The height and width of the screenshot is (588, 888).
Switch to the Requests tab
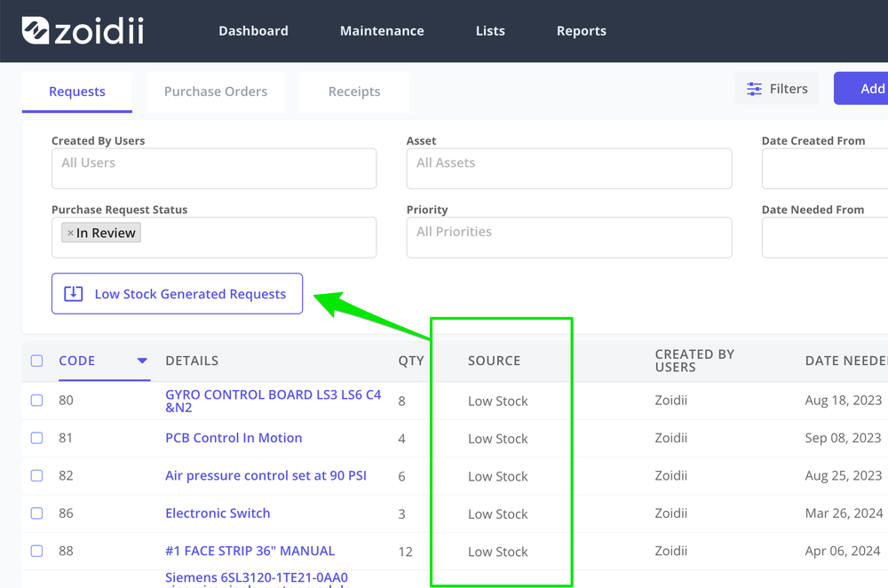pyautogui.click(x=77, y=91)
